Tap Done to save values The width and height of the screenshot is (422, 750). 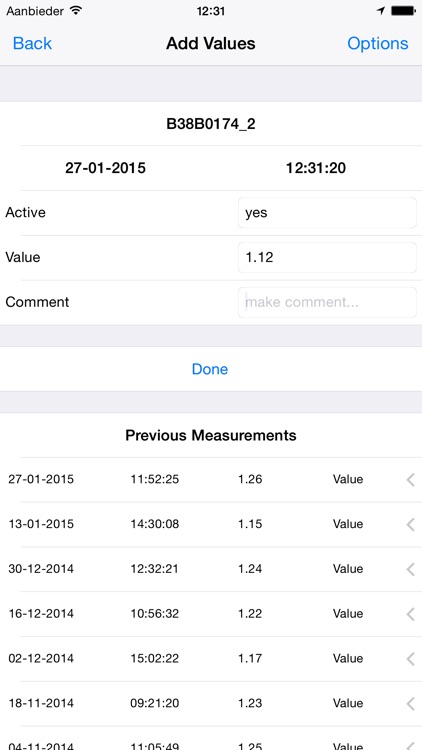(210, 369)
